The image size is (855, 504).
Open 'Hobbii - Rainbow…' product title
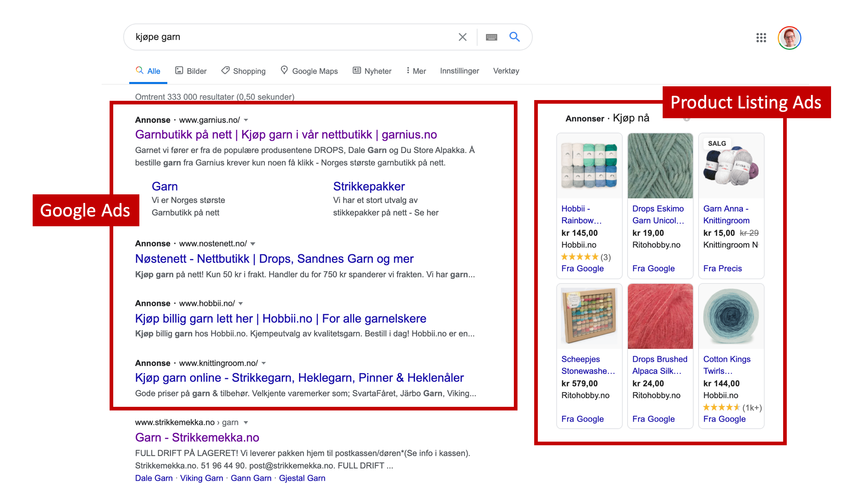pos(581,215)
